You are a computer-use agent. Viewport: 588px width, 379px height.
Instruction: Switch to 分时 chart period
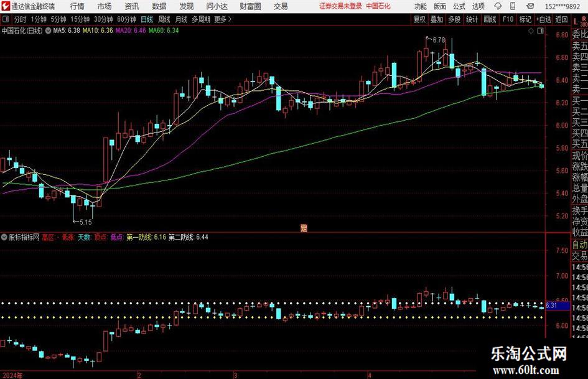[21, 19]
